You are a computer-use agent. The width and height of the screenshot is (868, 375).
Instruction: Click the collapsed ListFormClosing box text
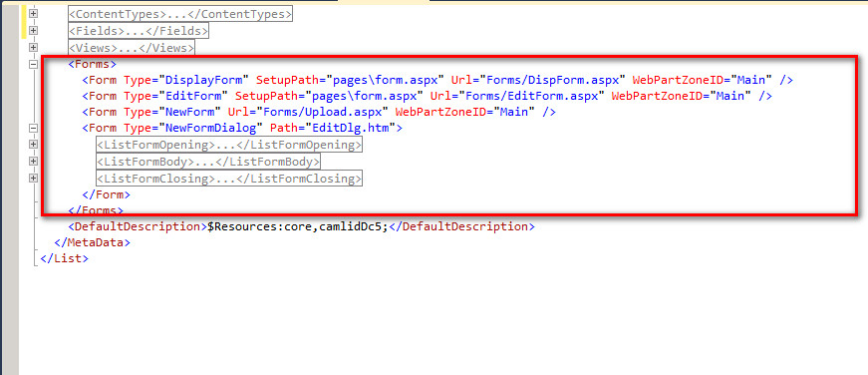(x=229, y=179)
